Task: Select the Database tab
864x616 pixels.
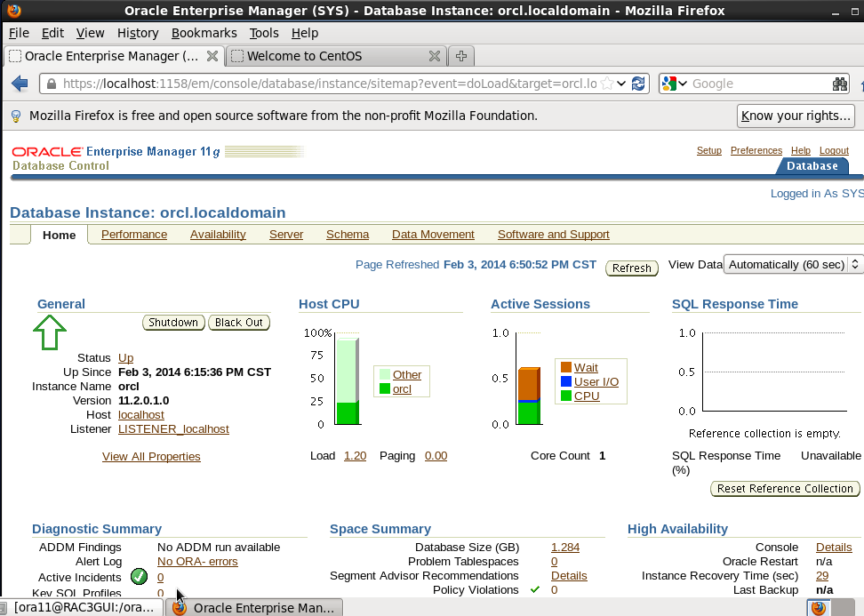Action: (812, 166)
